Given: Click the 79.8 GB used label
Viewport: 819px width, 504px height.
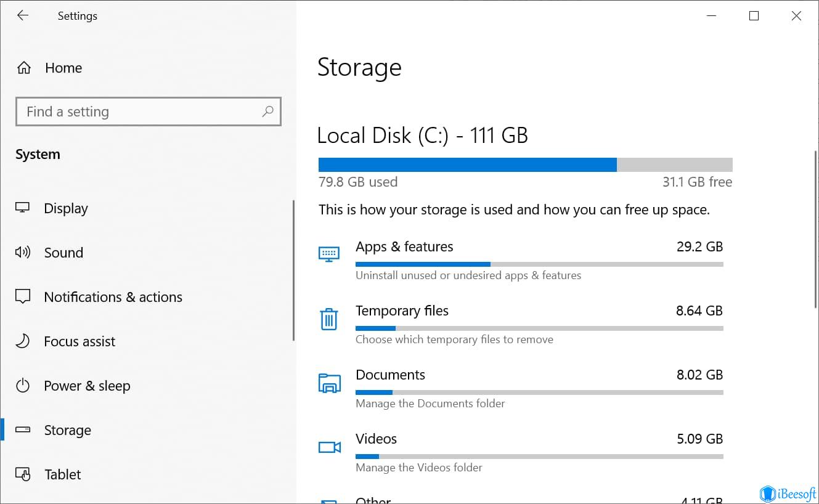Looking at the screenshot, I should coord(358,182).
